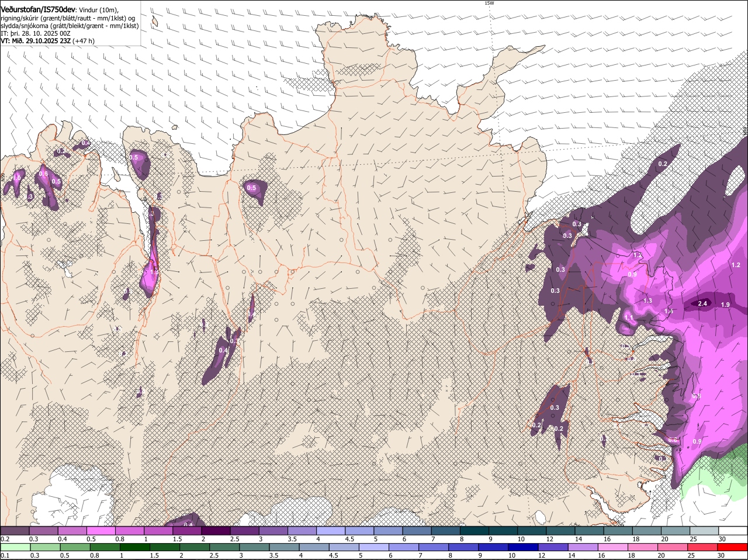Click the 1.3 value label on map
Image resolution: width=748 pixels, height=560 pixels.
pos(647,300)
